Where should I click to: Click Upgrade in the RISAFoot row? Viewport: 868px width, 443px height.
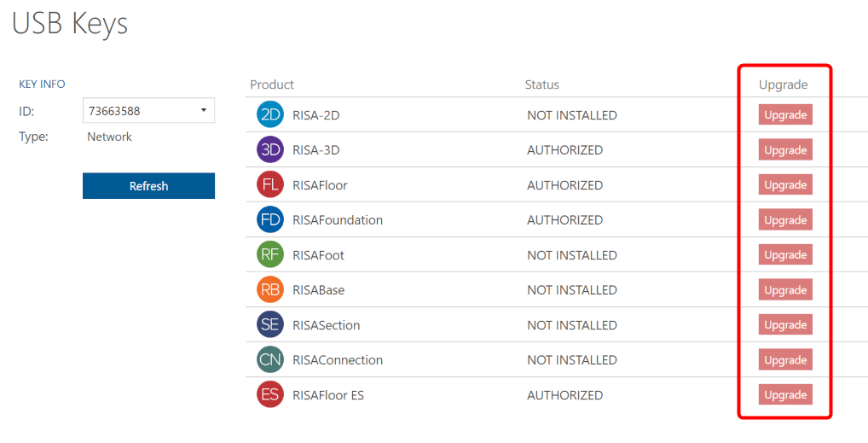tap(785, 255)
